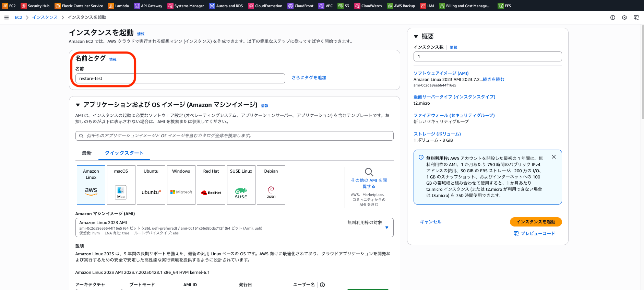Select the macOS quick start tile
The image size is (644, 290).
(x=121, y=185)
